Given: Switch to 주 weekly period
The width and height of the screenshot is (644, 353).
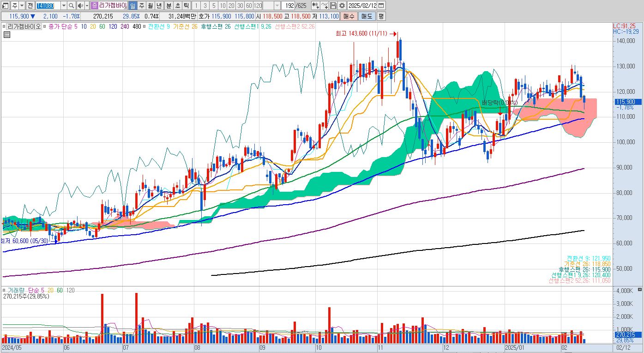Looking at the screenshot, I should point(141,6).
